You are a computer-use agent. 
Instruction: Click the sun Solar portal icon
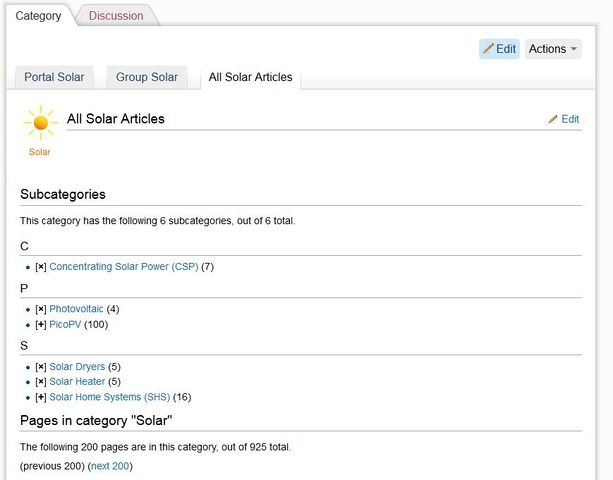(40, 122)
